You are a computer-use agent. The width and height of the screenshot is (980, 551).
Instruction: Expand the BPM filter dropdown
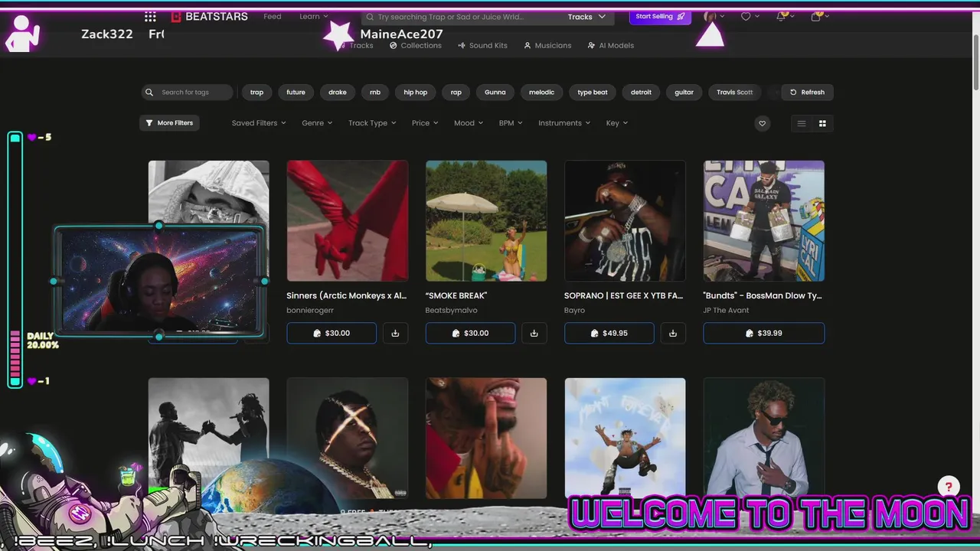[511, 123]
